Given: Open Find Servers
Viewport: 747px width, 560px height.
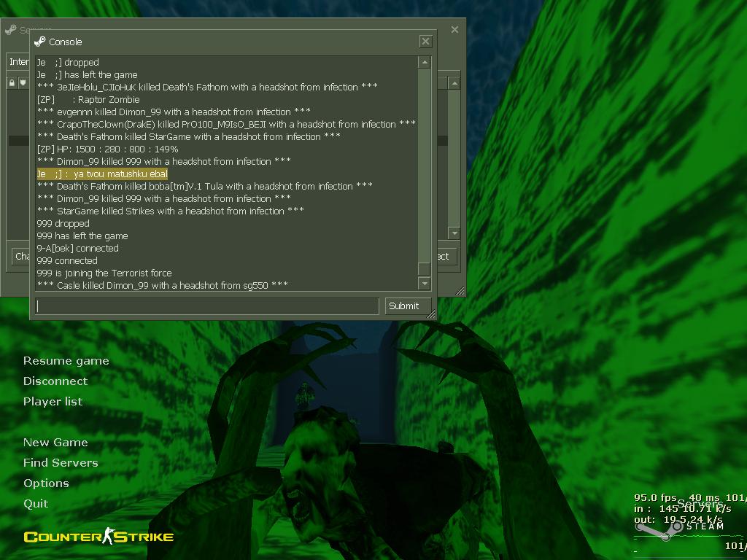Looking at the screenshot, I should coord(61,462).
